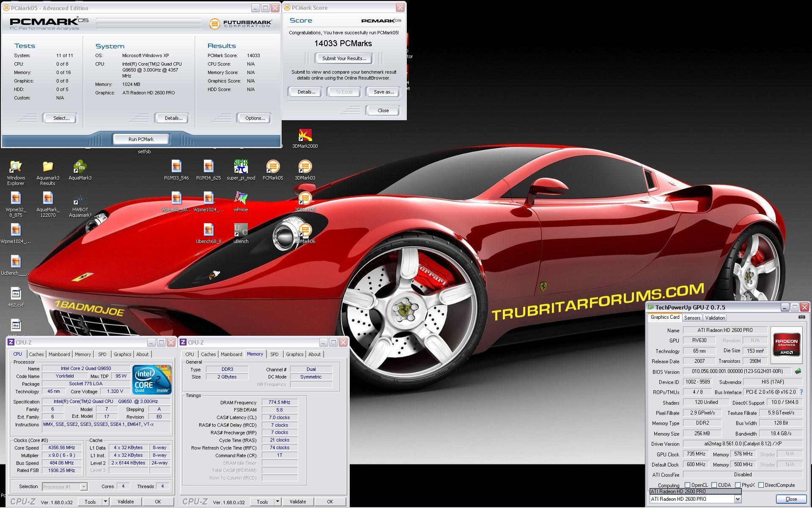The height and width of the screenshot is (508, 812).
Task: Click the GPU-Z screenshot camera icon
Action: tap(801, 317)
